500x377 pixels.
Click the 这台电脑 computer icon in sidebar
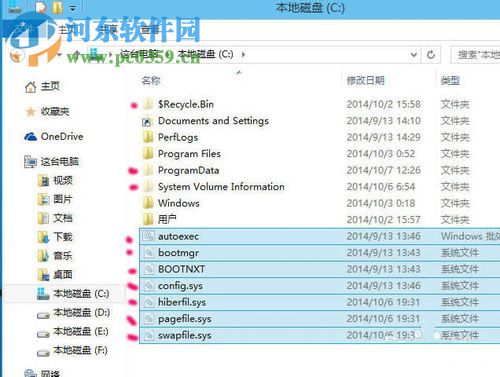point(31,162)
